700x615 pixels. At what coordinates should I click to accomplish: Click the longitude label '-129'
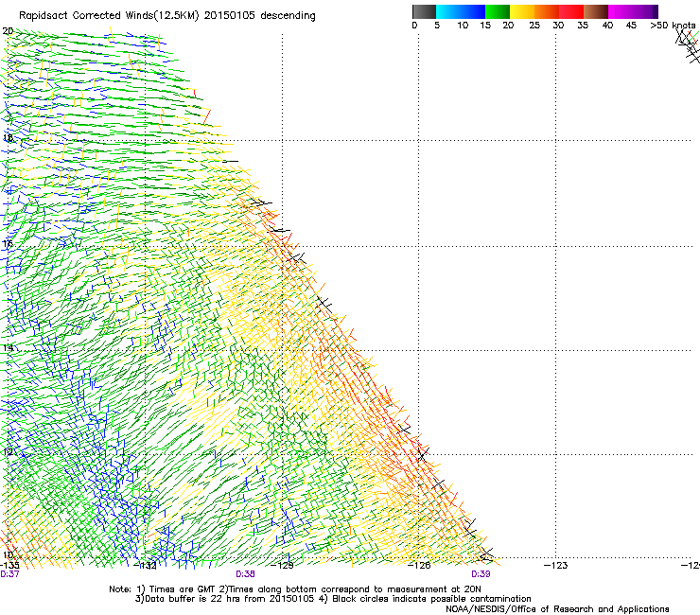click(283, 566)
